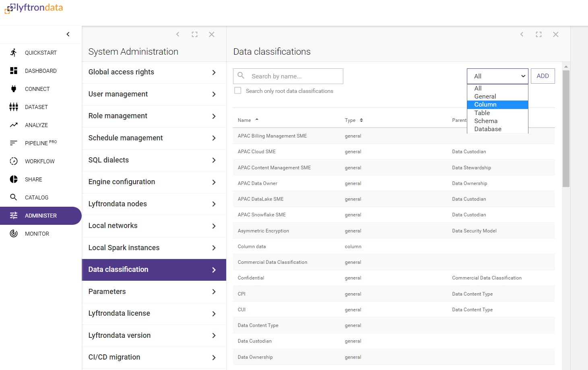Click the Search by name input field
Image resolution: width=588 pixels, height=370 pixels.
pyautogui.click(x=288, y=76)
